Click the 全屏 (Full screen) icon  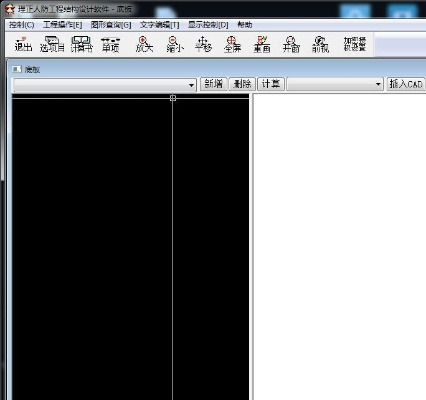[x=232, y=44]
